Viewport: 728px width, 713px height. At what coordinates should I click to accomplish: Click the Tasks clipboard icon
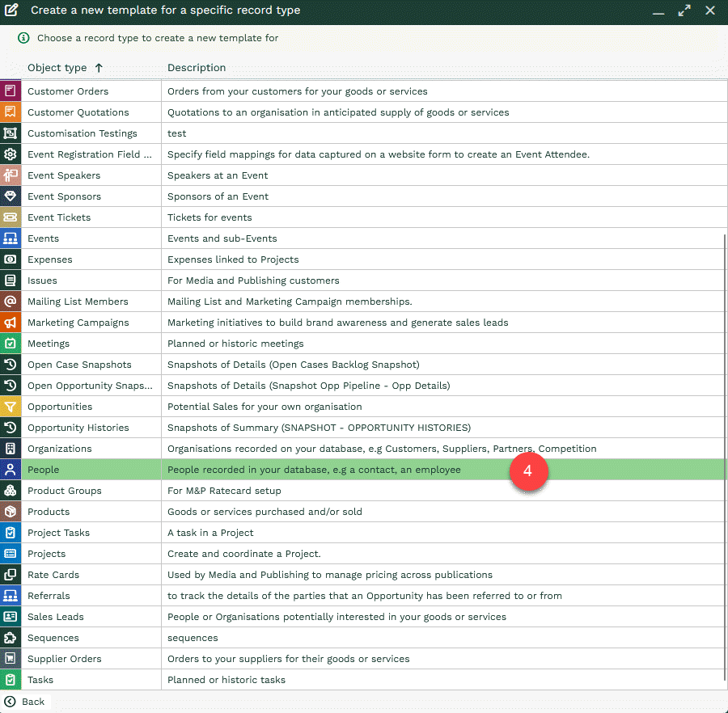click(11, 680)
